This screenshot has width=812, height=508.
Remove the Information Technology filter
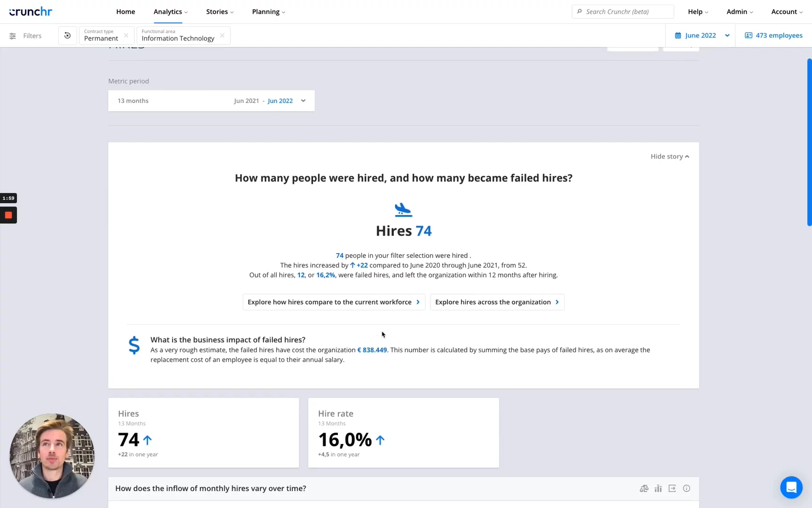tap(222, 36)
